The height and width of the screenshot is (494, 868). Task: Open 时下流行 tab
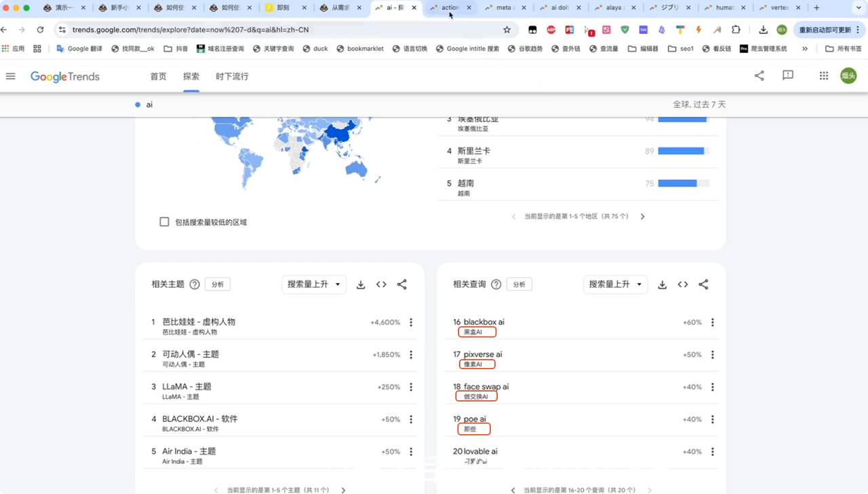click(232, 77)
